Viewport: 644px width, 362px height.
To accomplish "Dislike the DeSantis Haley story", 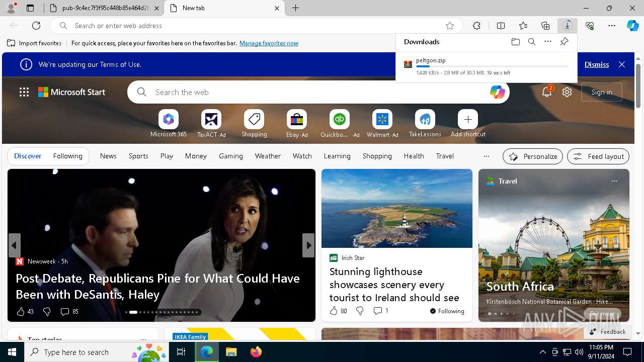I will [x=47, y=312].
